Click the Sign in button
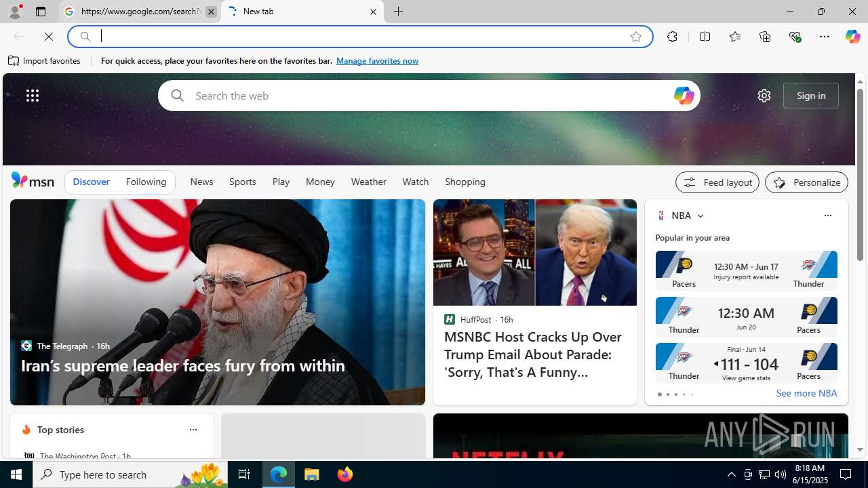The width and height of the screenshot is (868, 488). [811, 96]
